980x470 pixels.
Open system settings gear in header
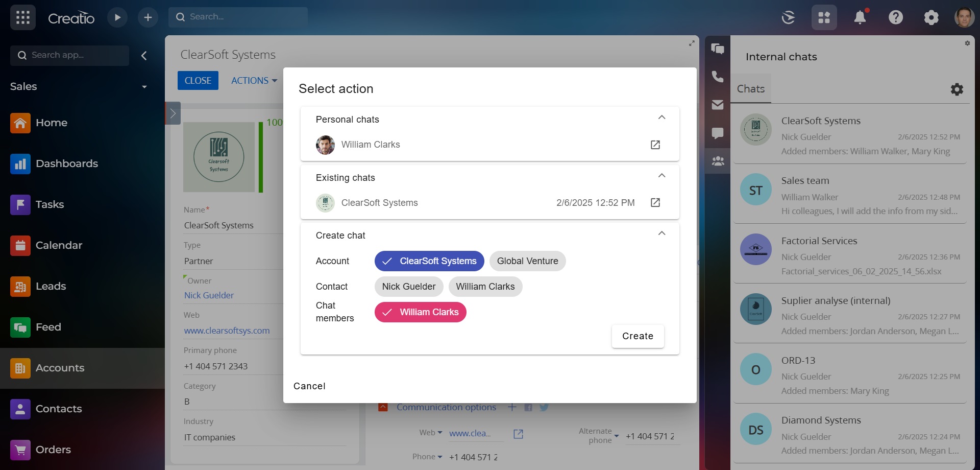pos(932,17)
